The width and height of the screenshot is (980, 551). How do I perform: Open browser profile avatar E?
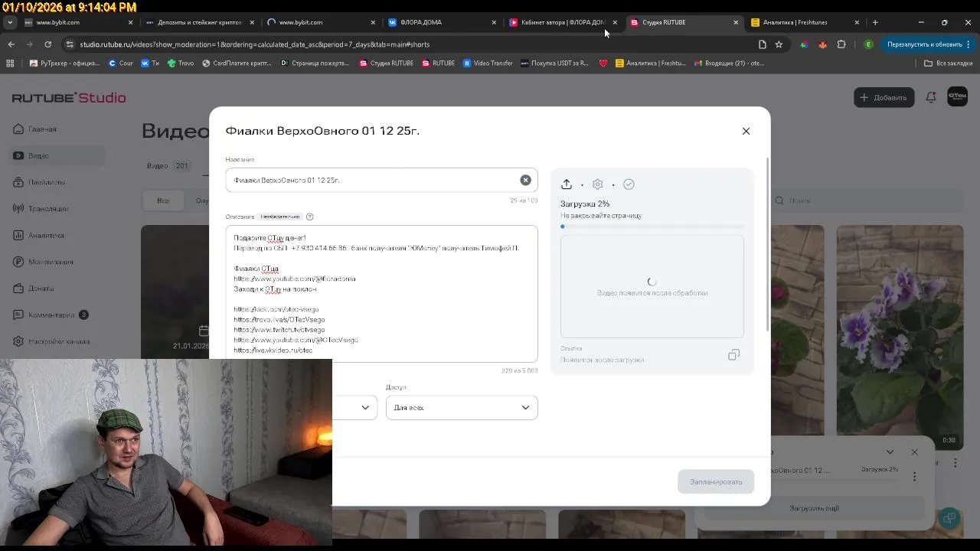(x=868, y=44)
